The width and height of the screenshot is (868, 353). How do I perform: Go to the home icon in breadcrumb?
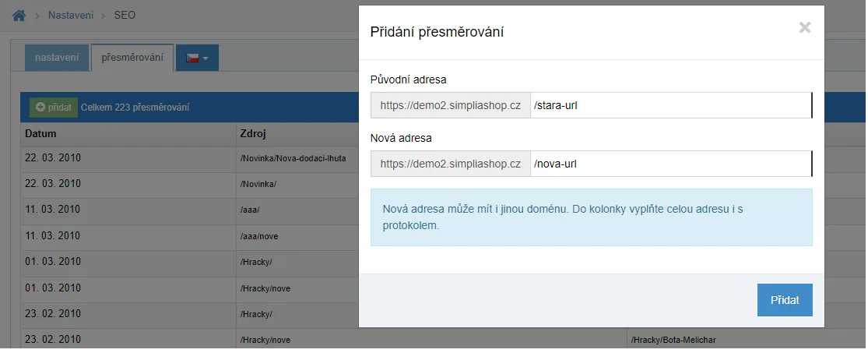[19, 16]
